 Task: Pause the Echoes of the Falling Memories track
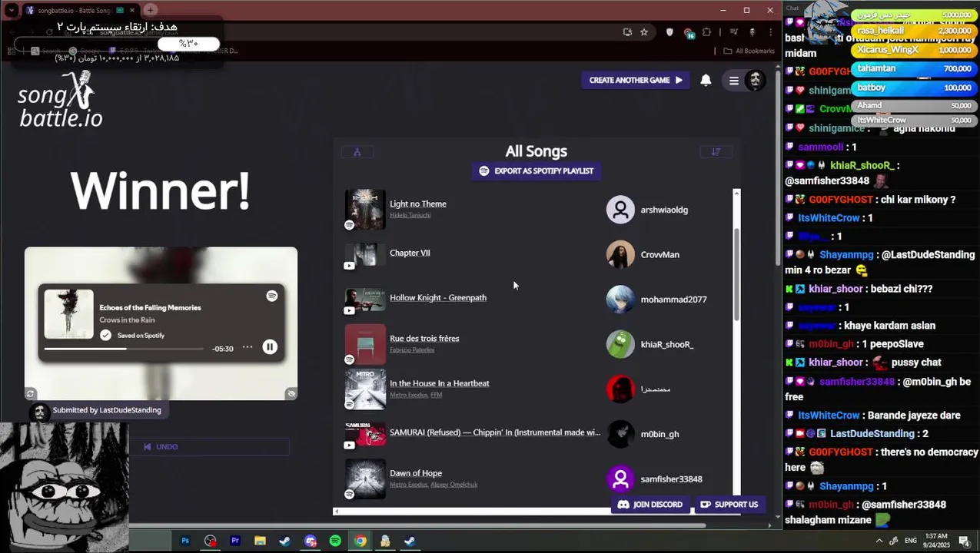coord(270,347)
